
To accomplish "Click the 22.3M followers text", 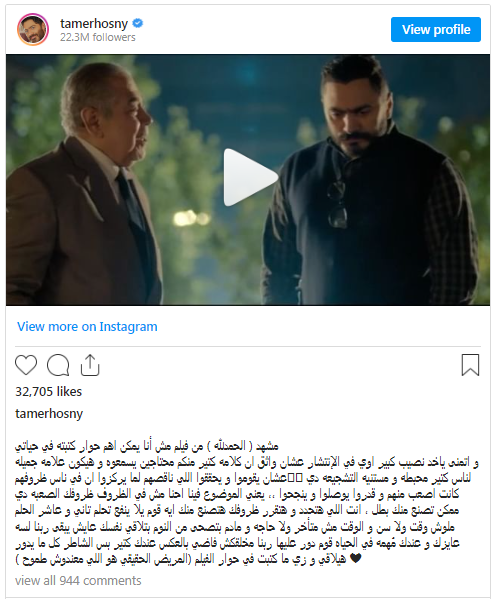I will [x=97, y=37].
